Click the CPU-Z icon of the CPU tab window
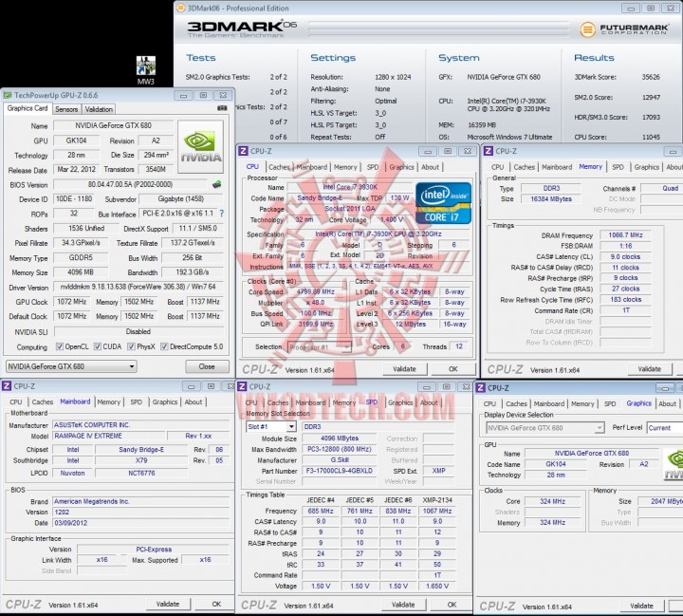This screenshot has width=683, height=616. pos(243,151)
